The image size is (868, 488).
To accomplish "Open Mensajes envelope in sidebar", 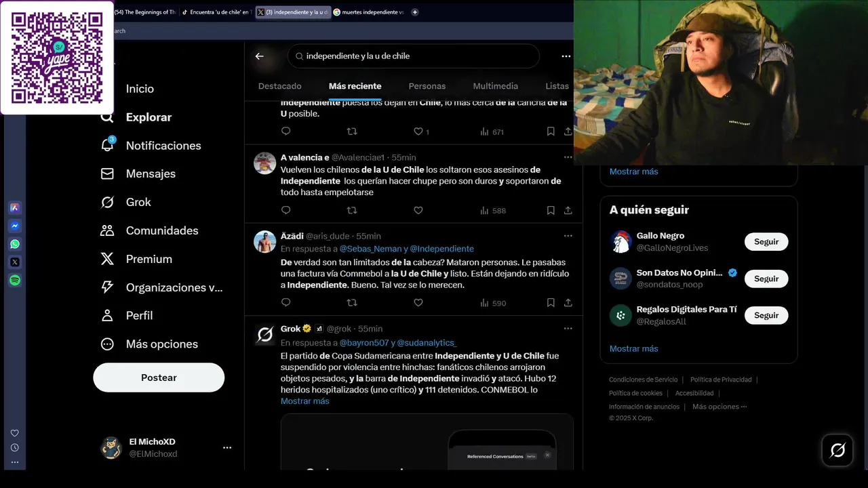I will [x=138, y=174].
